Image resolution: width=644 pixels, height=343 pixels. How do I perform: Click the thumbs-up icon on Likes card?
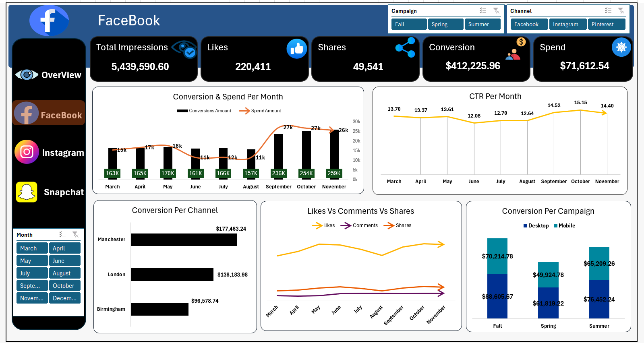coord(296,49)
